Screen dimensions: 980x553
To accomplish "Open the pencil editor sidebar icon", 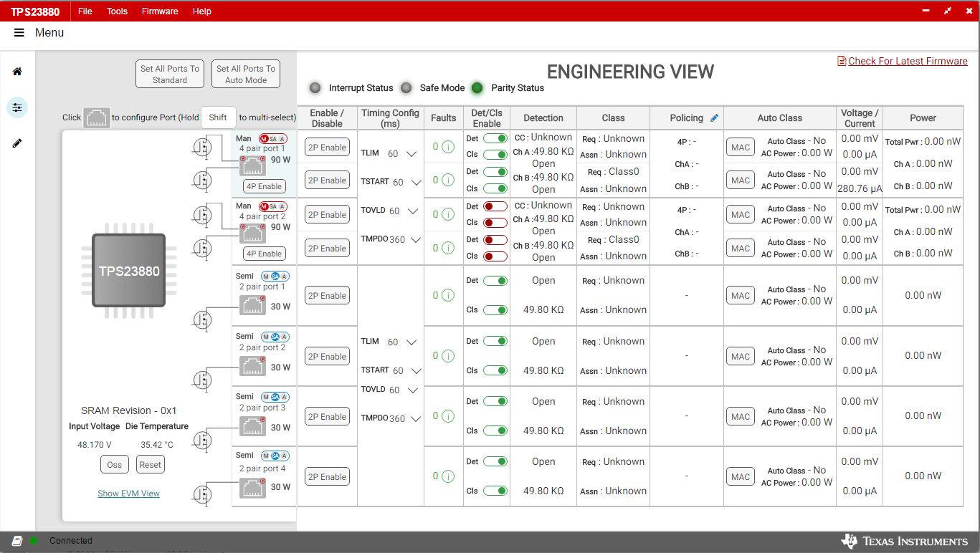I will (17, 143).
